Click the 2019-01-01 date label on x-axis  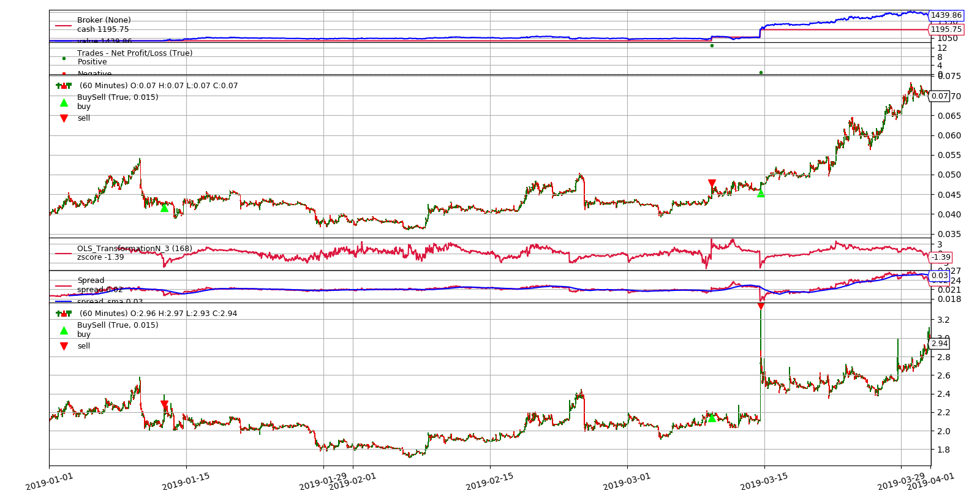coord(50,481)
